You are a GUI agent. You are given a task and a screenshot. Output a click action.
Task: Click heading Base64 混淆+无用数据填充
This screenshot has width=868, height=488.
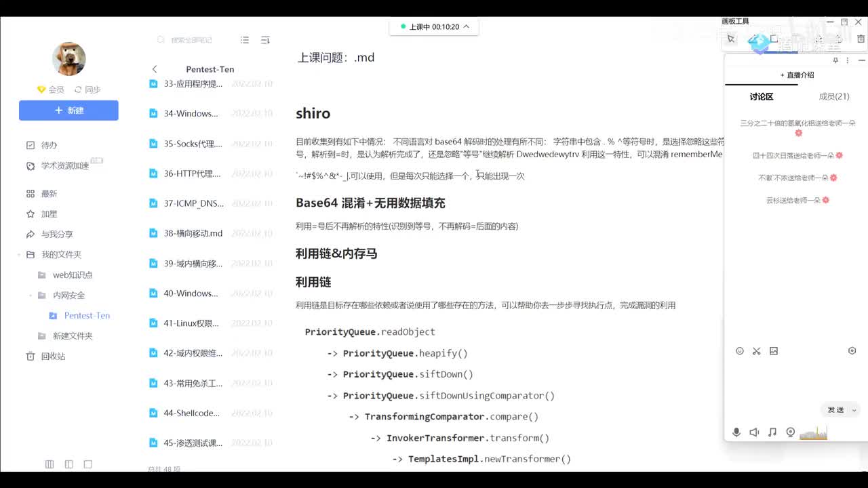coord(370,203)
